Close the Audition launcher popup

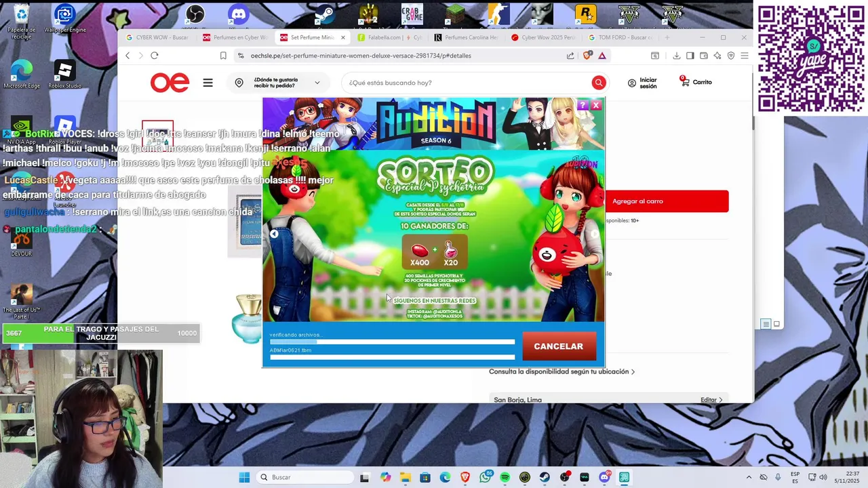coord(596,105)
